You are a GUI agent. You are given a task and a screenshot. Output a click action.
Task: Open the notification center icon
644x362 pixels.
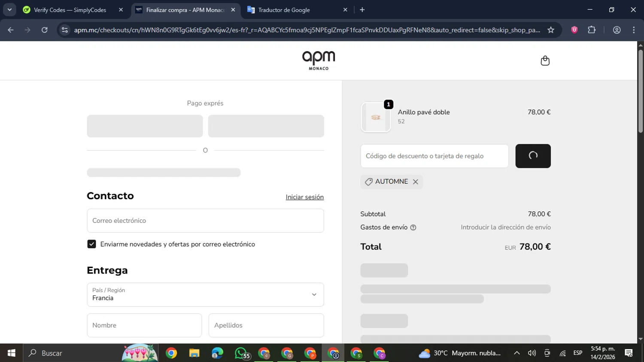pyautogui.click(x=629, y=353)
